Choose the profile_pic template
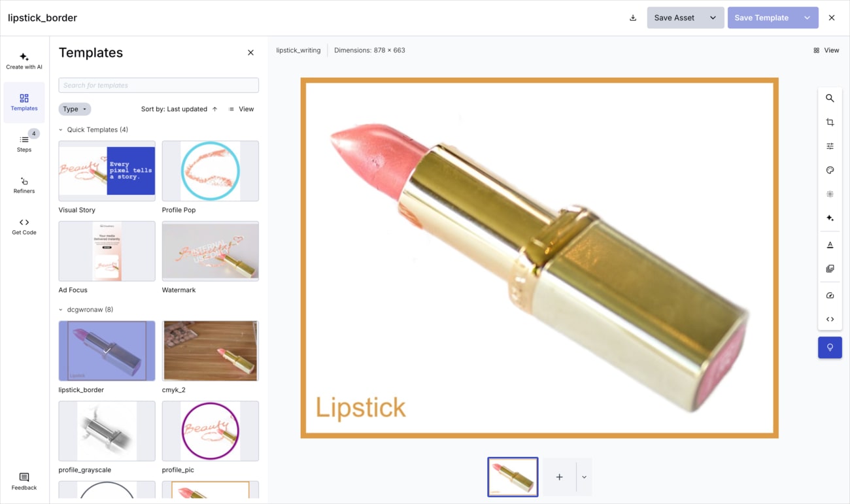 click(211, 431)
